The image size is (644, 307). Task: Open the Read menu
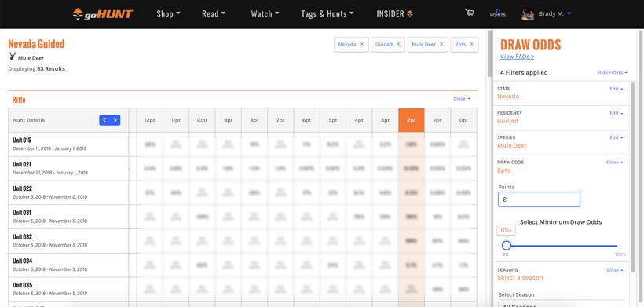(214, 14)
